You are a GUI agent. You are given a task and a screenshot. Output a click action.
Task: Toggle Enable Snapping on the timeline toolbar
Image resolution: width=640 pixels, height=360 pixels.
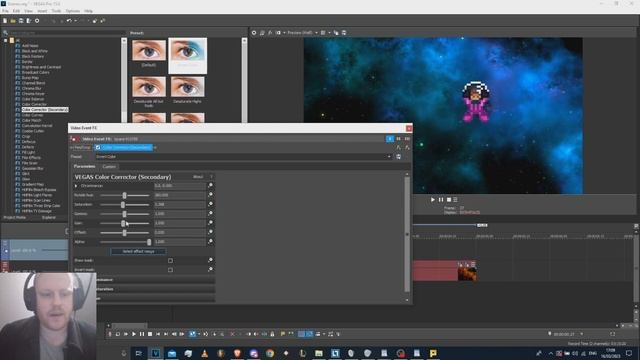click(x=301, y=334)
